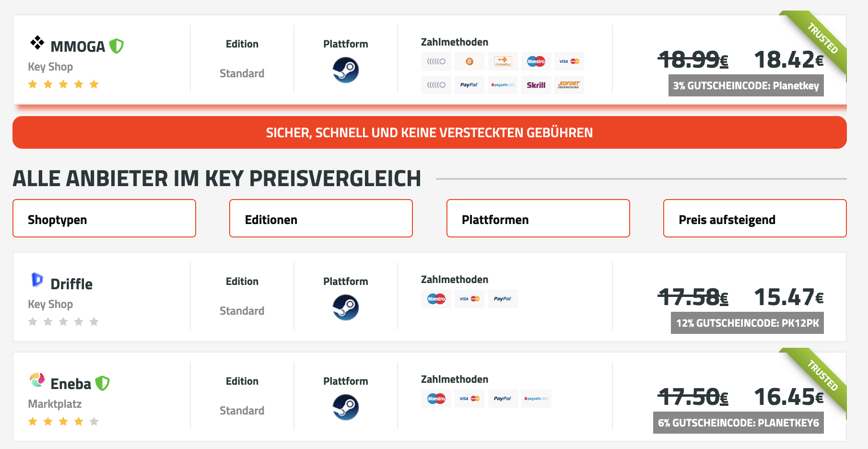Click the green shield badge beside Eneba

pyautogui.click(x=102, y=383)
